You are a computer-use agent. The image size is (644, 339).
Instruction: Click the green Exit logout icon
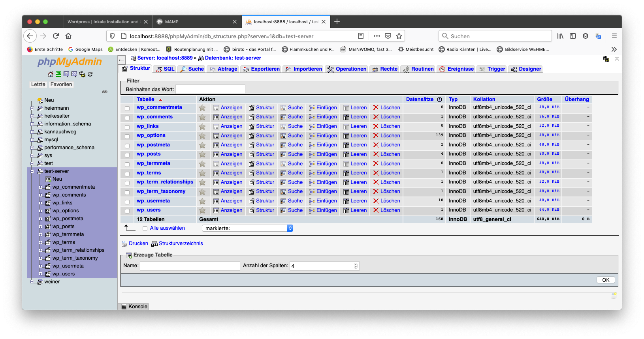click(x=58, y=74)
